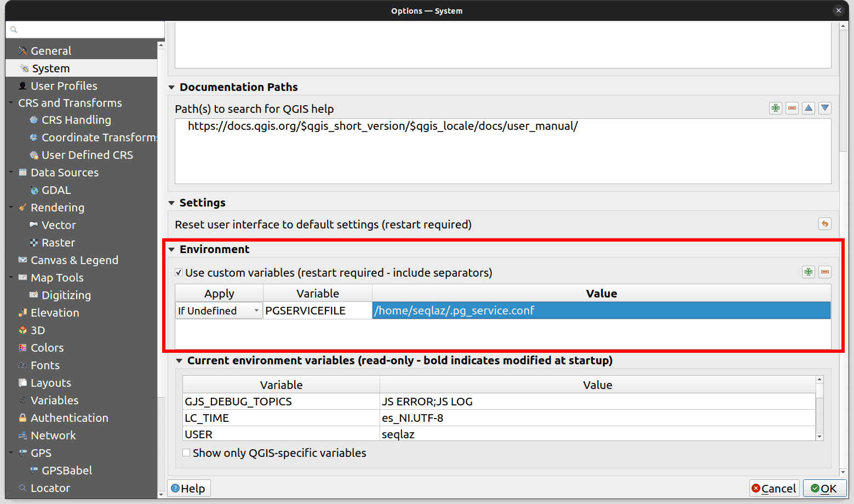
Task: Cancel the Options dialog
Action: 774,488
